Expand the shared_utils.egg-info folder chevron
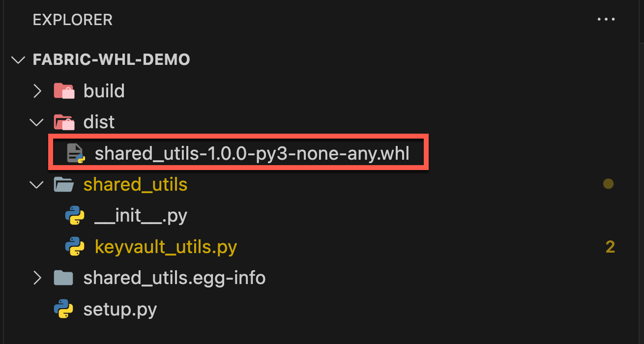This screenshot has width=644, height=344. pyautogui.click(x=37, y=278)
